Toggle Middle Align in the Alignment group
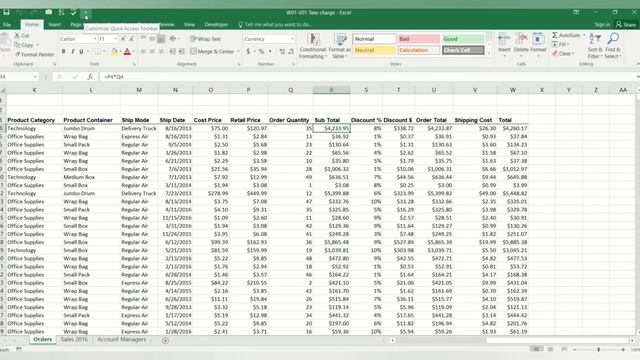Screen dimensions: 640x360 click(152, 39)
